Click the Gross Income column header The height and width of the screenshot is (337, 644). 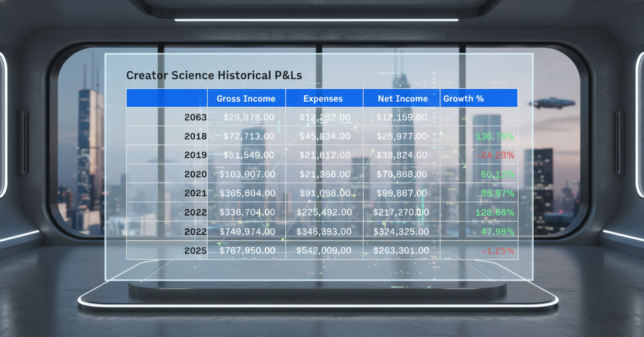click(246, 98)
